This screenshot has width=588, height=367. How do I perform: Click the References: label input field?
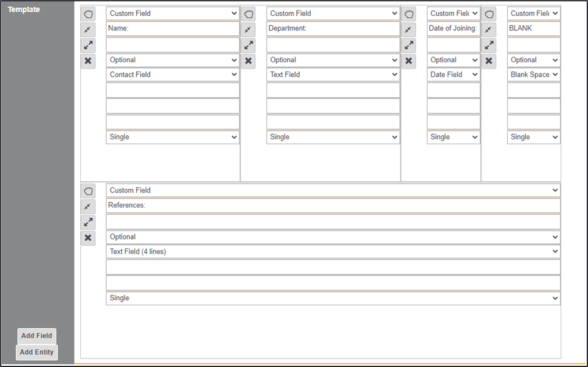[x=333, y=205]
